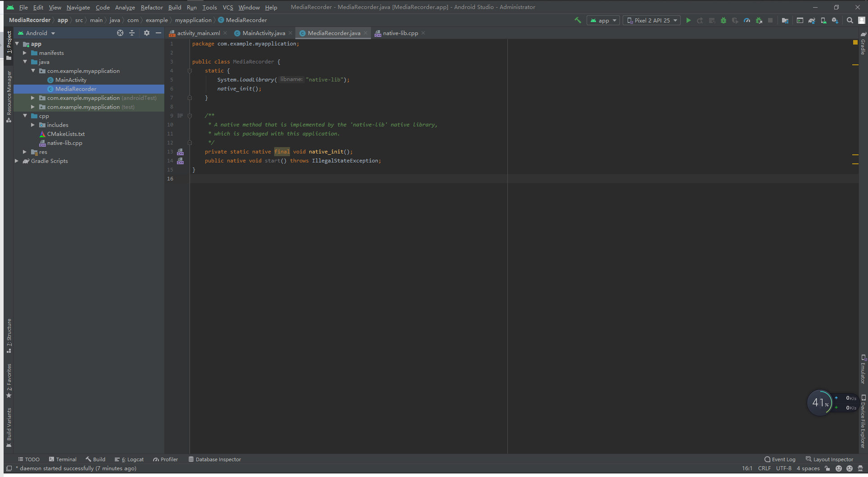Expand the manifests folder
The height and width of the screenshot is (477, 868).
[25, 53]
